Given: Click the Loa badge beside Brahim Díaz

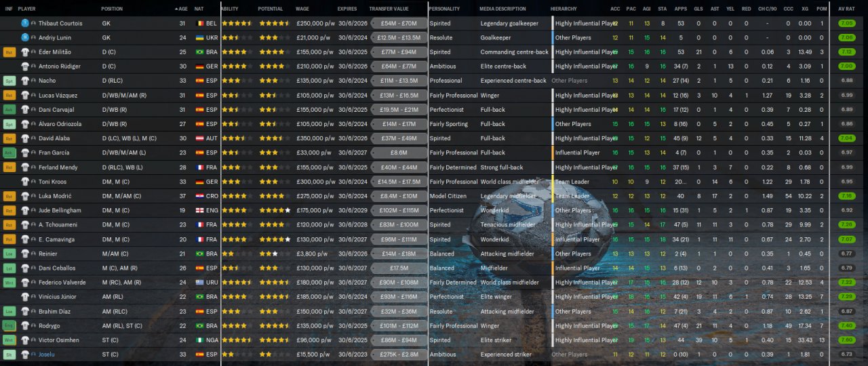Looking at the screenshot, I should click(9, 311).
